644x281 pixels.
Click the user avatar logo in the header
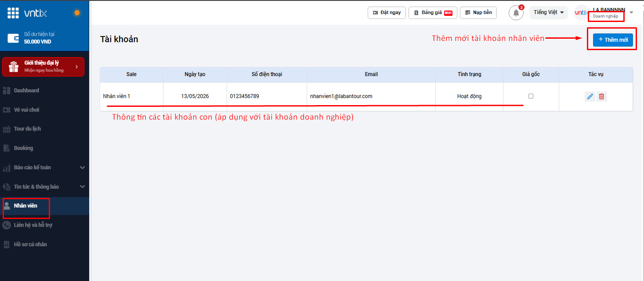click(582, 13)
